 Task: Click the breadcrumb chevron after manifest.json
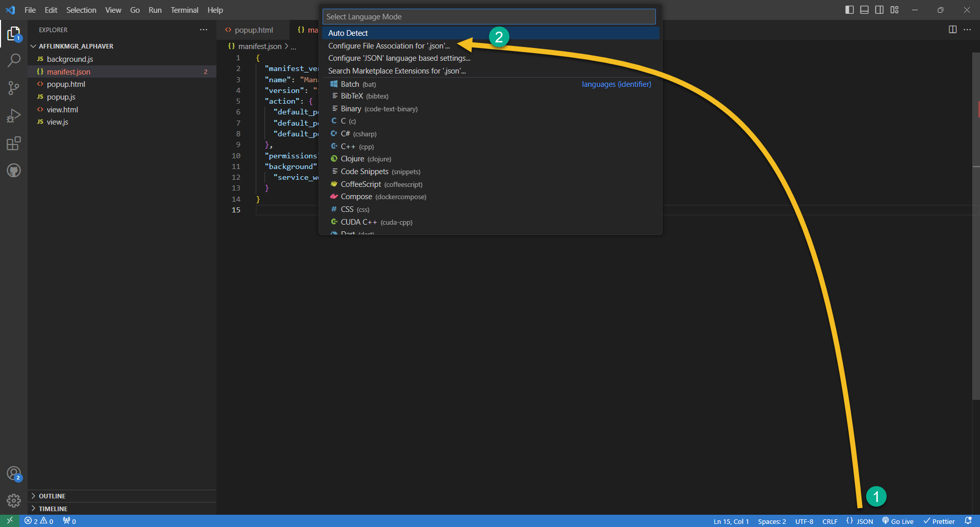point(286,46)
